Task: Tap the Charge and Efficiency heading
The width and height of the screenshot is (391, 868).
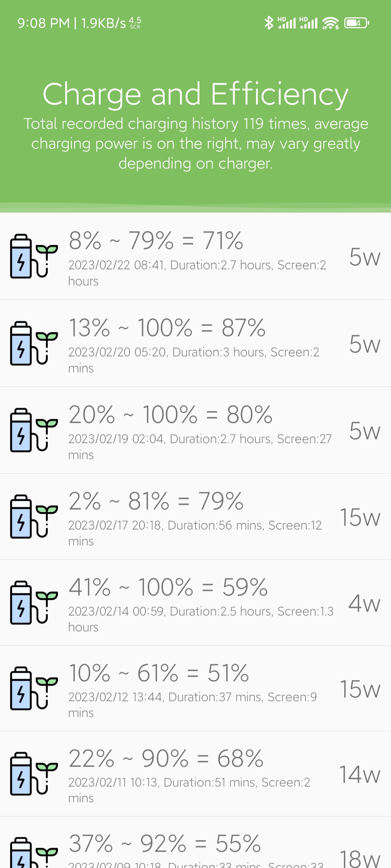Action: pos(195,94)
